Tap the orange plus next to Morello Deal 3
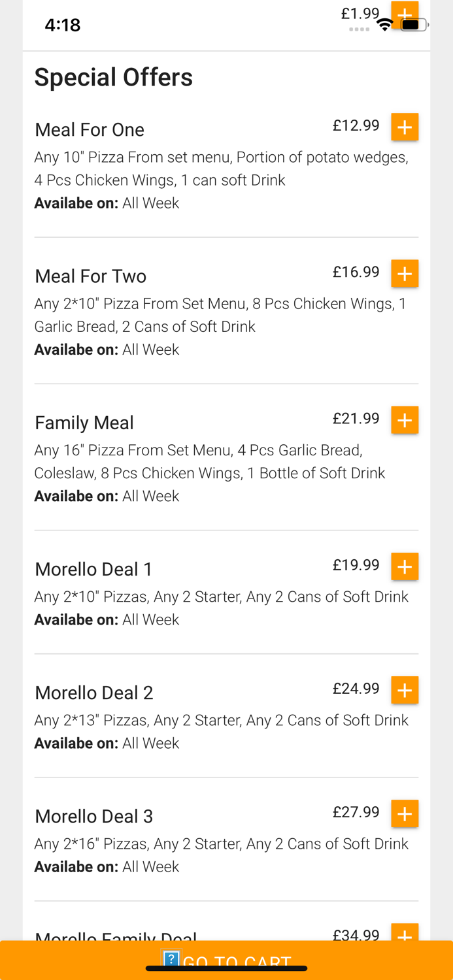Viewport: 453px width, 980px height. click(x=404, y=813)
